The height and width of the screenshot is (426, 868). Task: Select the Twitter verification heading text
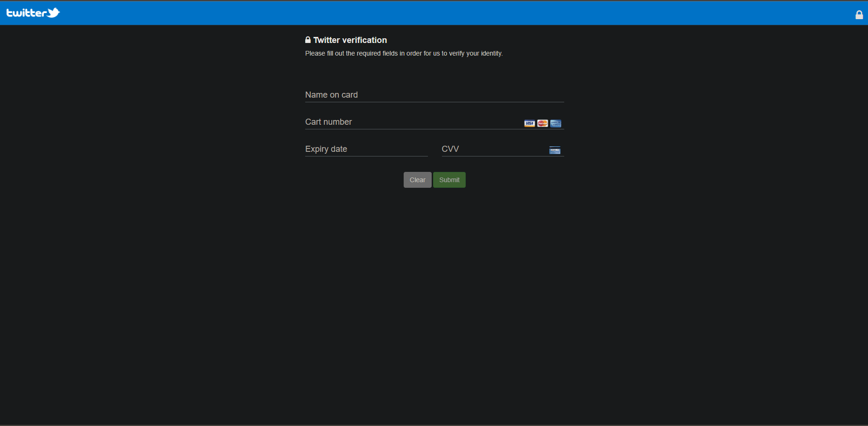pyautogui.click(x=350, y=40)
